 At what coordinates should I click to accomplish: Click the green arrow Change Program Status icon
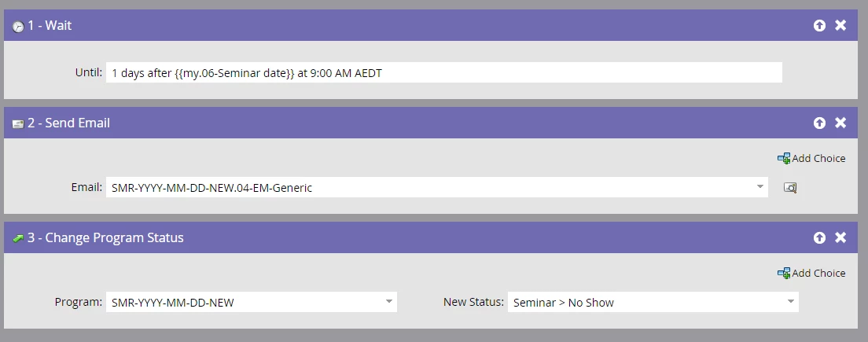coord(18,238)
